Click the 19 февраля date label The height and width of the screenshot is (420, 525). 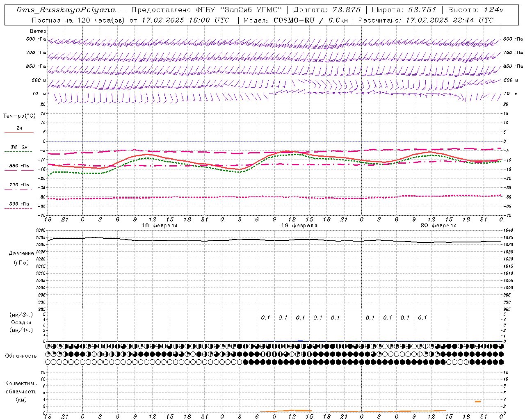pyautogui.click(x=299, y=226)
